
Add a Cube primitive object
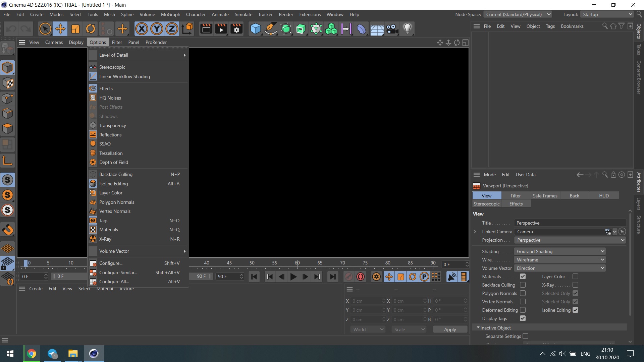[255, 29]
